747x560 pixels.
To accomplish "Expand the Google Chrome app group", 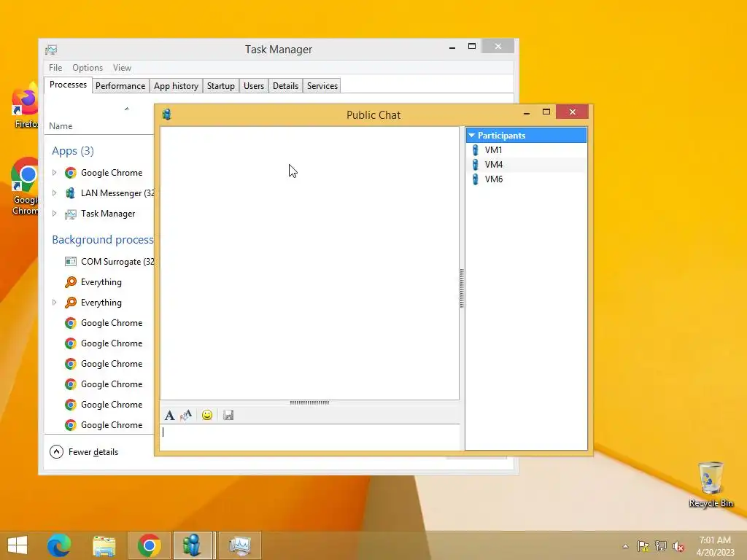I will (54, 172).
